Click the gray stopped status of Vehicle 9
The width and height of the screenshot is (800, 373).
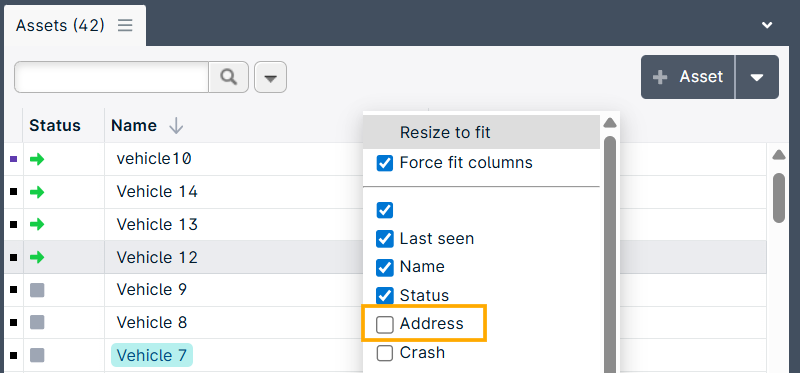pyautogui.click(x=37, y=290)
